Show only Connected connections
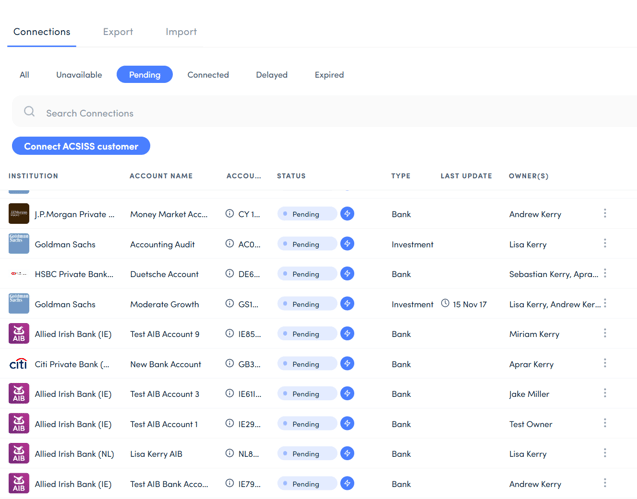 click(x=208, y=75)
